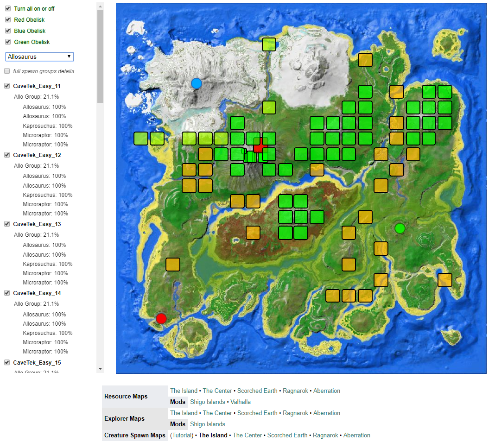Uncheck the CaveTek_Easy_11 spawn group
The height and width of the screenshot is (448, 495).
point(7,86)
